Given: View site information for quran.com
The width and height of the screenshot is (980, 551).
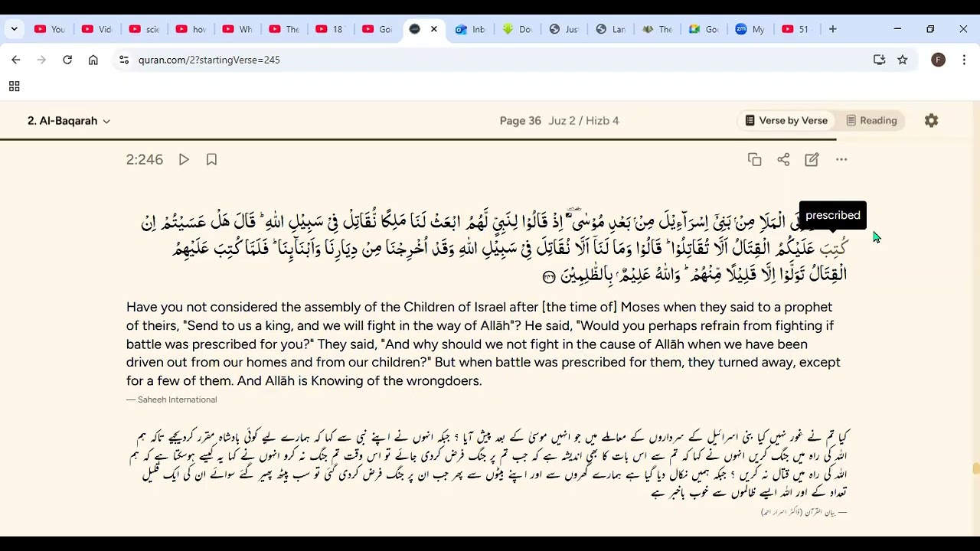Looking at the screenshot, I should coord(124,60).
